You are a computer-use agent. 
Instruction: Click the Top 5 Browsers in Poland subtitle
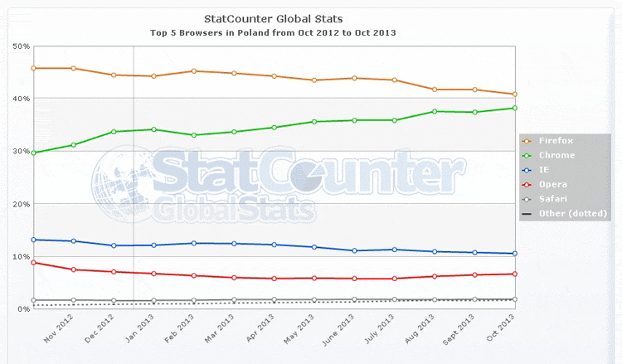tap(273, 33)
